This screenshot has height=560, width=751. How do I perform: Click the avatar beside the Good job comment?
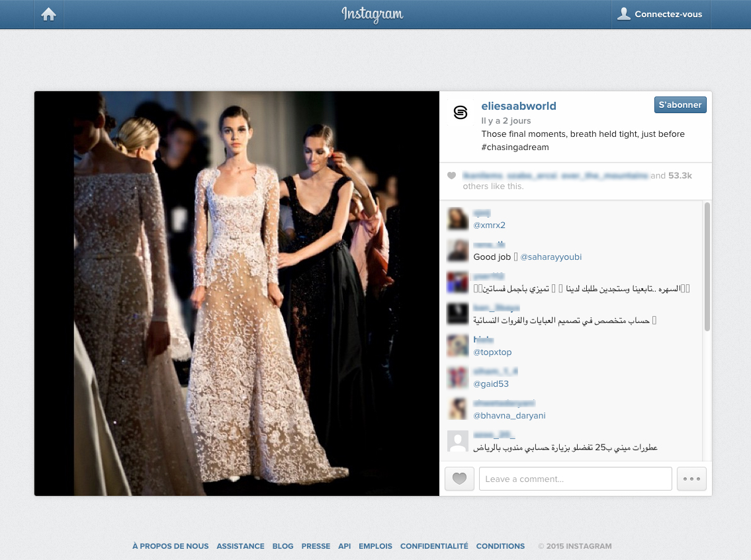coord(458,251)
